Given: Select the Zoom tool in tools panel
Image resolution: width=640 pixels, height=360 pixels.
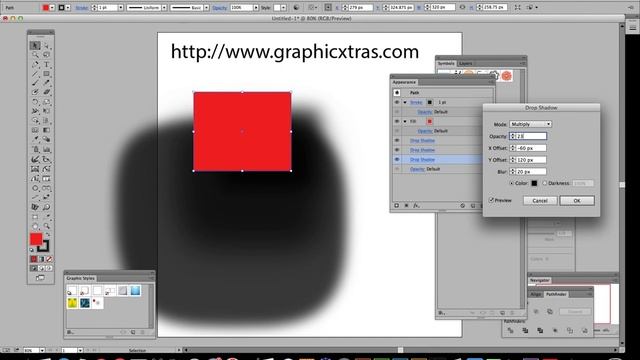Looking at the screenshot, I should (47, 226).
